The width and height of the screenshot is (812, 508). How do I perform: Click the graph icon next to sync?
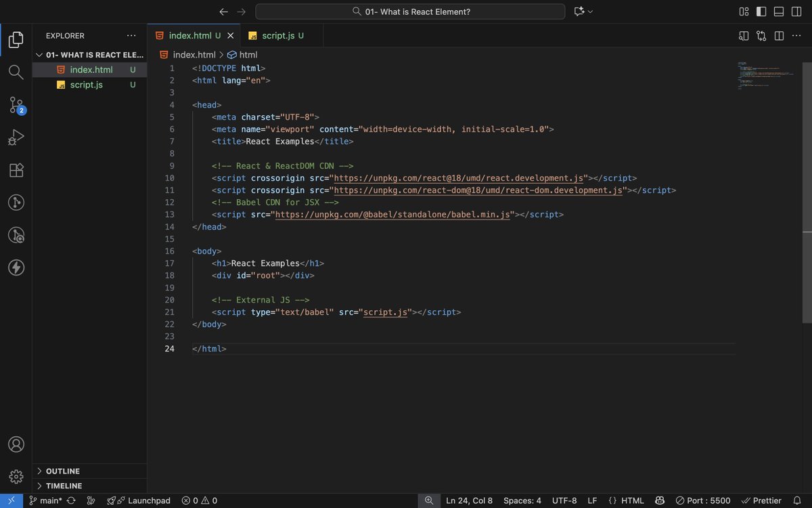[91, 501]
